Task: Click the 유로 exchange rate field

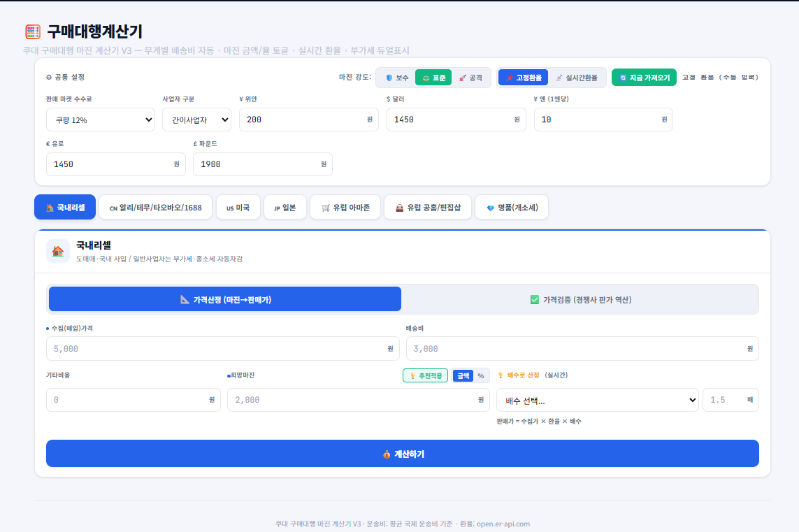Action: pos(115,164)
